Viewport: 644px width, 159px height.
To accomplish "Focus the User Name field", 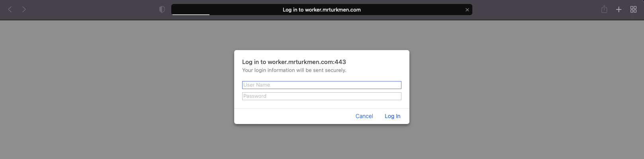I will click(322, 85).
